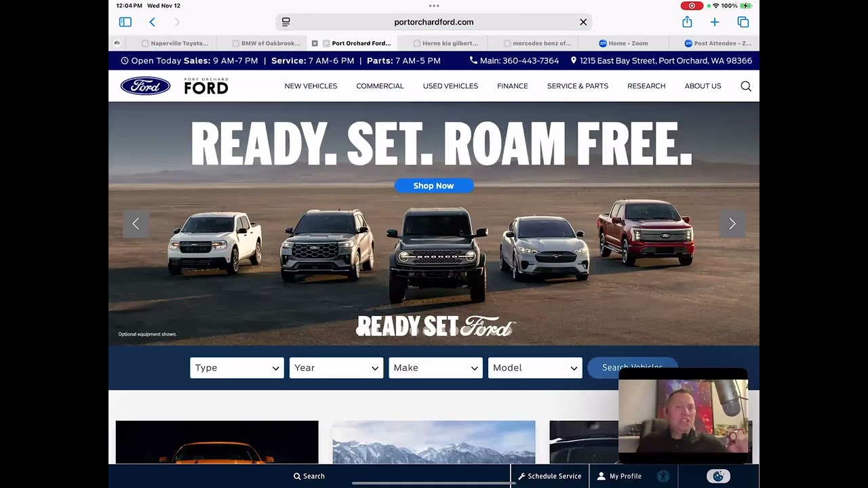Add a new tab with plus icon
This screenshot has height=488, width=868.
(715, 22)
